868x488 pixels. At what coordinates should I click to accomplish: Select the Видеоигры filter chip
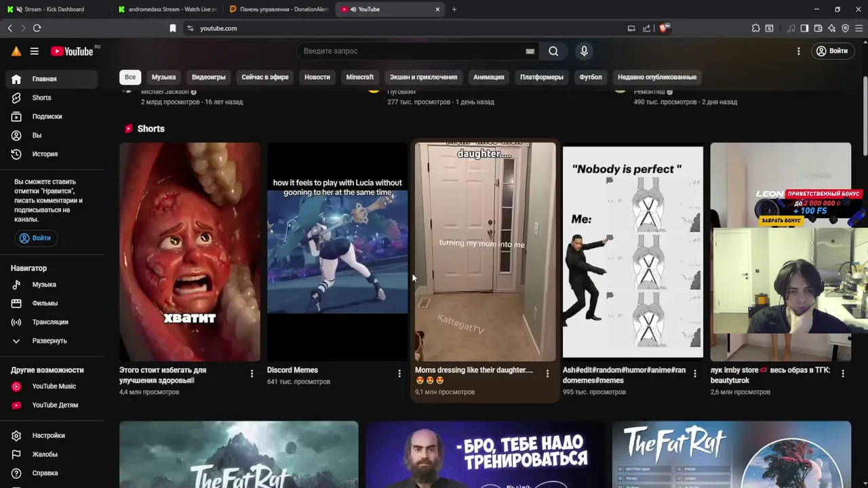click(x=209, y=77)
